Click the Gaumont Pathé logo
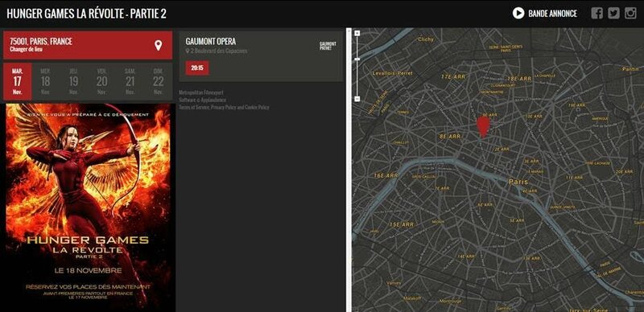 tap(328, 46)
